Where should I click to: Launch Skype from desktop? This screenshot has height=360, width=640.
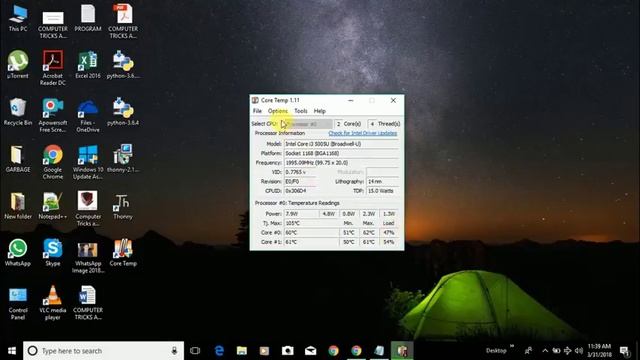click(53, 252)
